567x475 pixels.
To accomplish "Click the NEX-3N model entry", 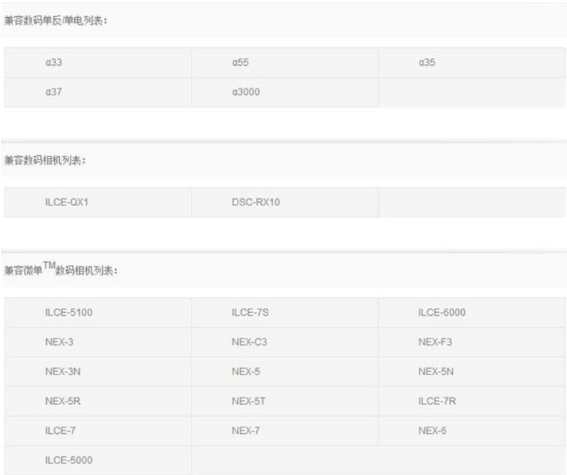I will coord(98,372).
